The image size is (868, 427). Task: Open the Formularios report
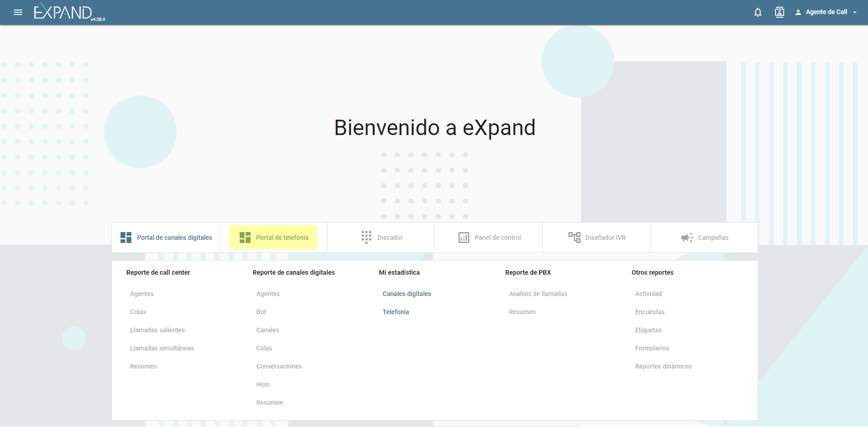652,348
